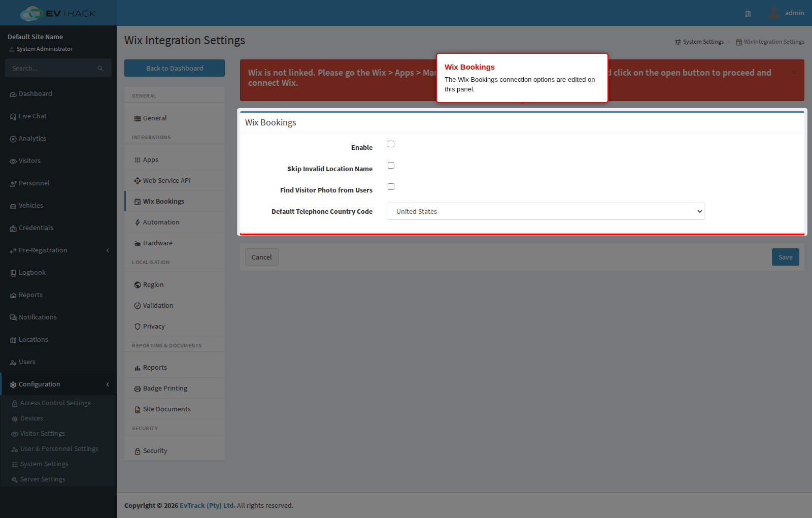Toggle Skip Invalid Location Name checkbox
812x518 pixels.
(x=391, y=166)
